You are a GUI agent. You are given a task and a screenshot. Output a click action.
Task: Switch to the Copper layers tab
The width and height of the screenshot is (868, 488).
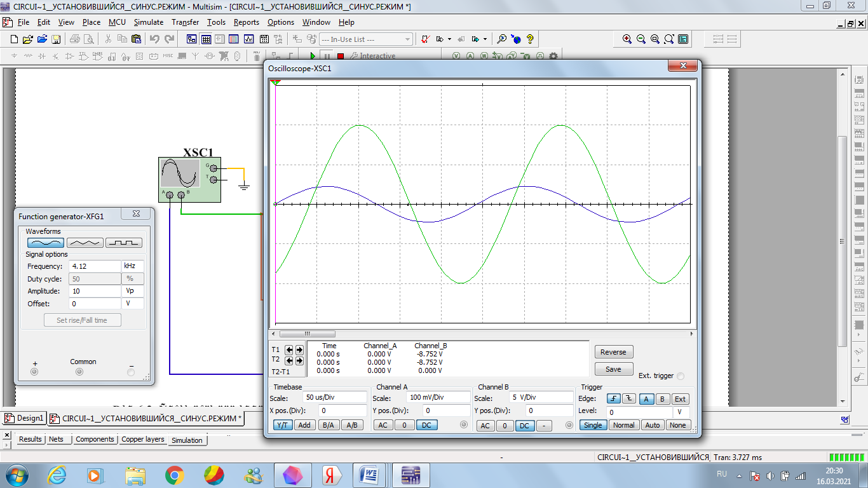point(142,439)
